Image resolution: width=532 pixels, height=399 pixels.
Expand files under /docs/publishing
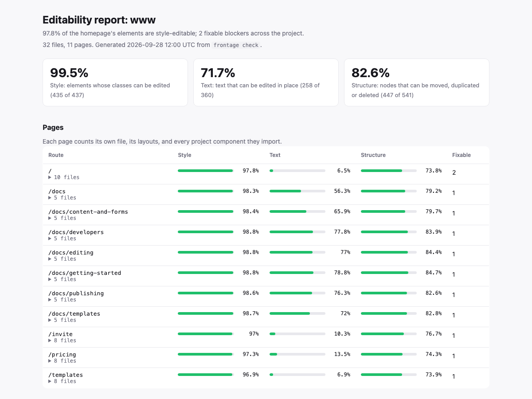tap(62, 300)
